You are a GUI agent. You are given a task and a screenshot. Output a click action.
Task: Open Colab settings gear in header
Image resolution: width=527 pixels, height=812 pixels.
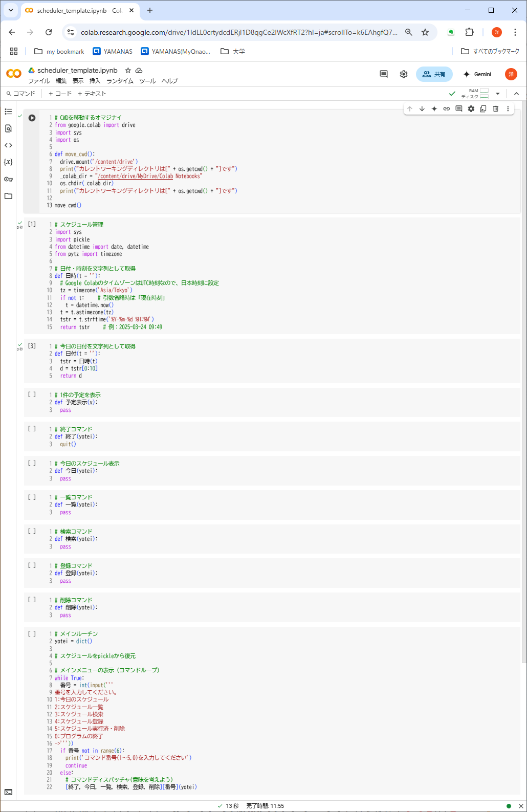tap(404, 74)
